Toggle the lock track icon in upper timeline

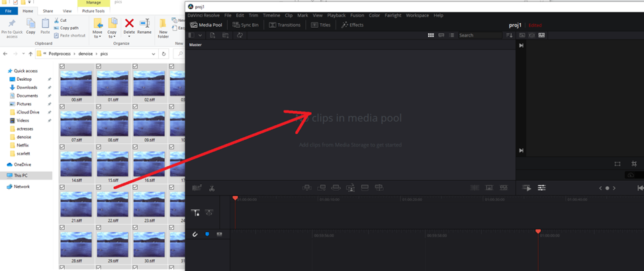[197, 213]
